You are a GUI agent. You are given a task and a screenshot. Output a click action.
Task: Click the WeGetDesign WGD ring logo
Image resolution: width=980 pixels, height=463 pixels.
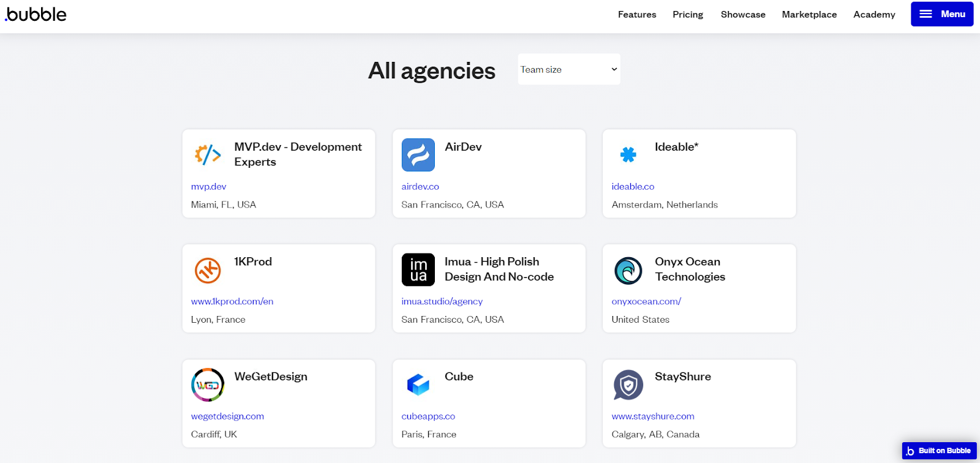[x=208, y=385]
